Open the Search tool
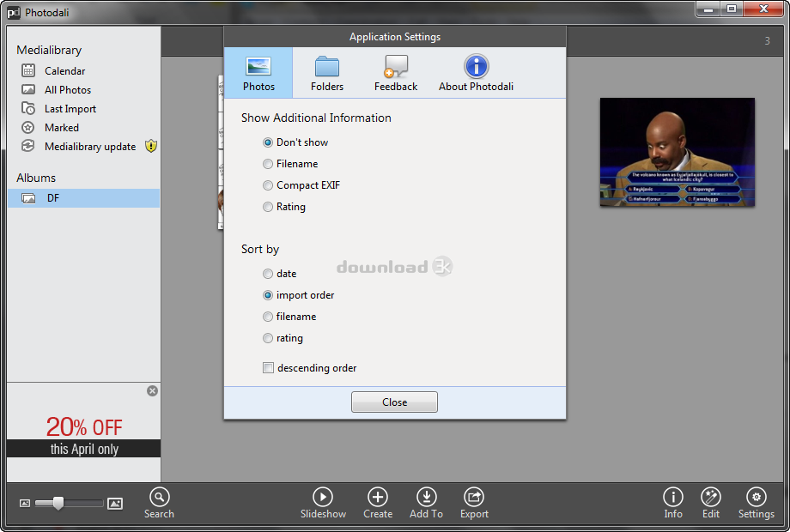This screenshot has height=532, width=790. point(159,503)
